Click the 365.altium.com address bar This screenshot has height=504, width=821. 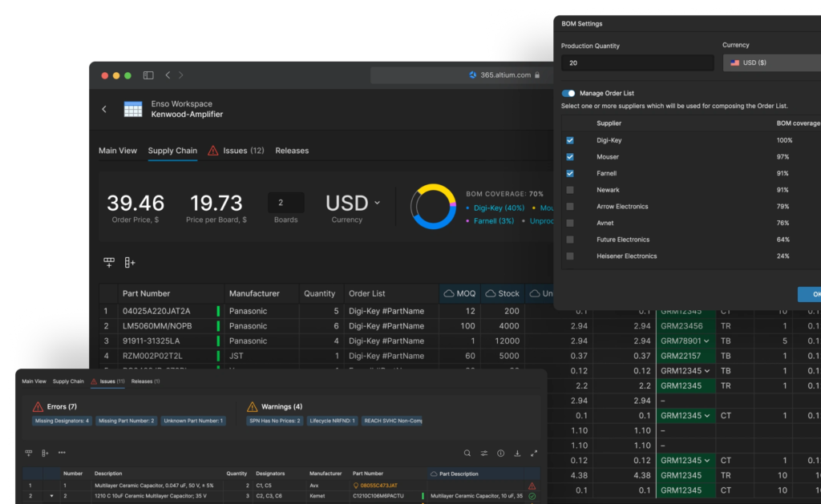click(462, 75)
